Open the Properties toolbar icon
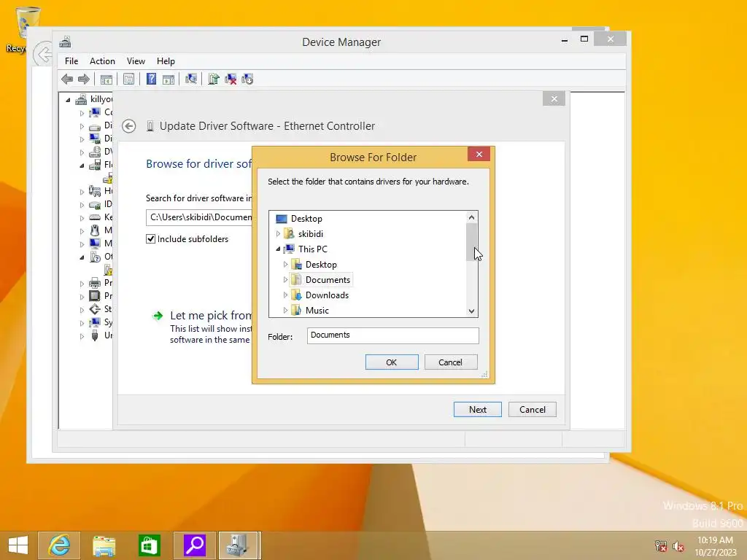 (x=128, y=79)
